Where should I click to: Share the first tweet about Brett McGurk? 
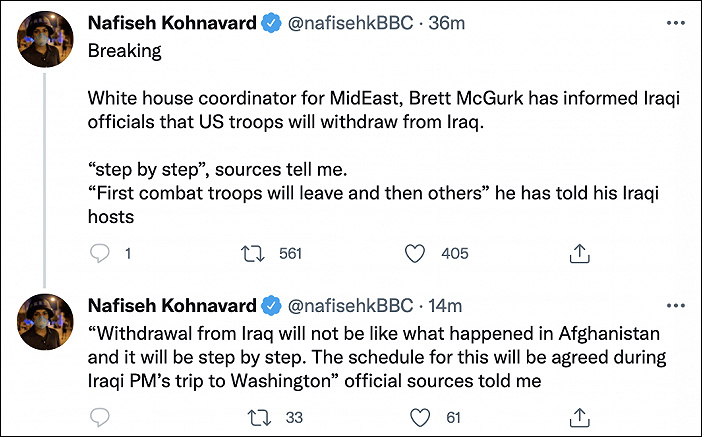click(x=579, y=254)
